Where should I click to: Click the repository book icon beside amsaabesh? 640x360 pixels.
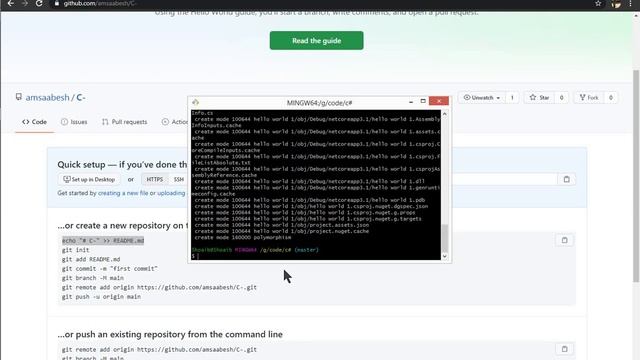(x=18, y=97)
